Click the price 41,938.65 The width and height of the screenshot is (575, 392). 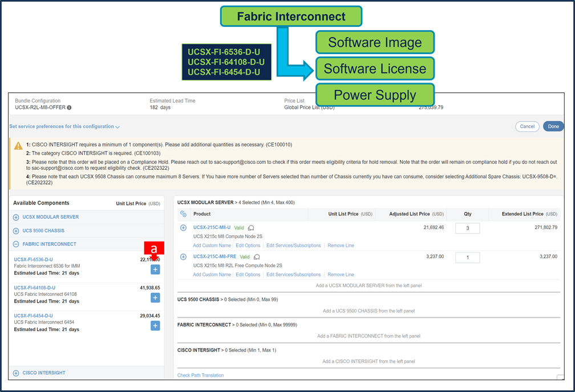(x=150, y=288)
